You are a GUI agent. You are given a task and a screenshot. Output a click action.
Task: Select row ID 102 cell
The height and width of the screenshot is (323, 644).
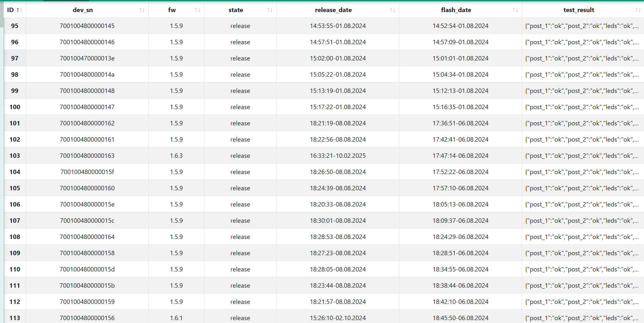coord(15,139)
